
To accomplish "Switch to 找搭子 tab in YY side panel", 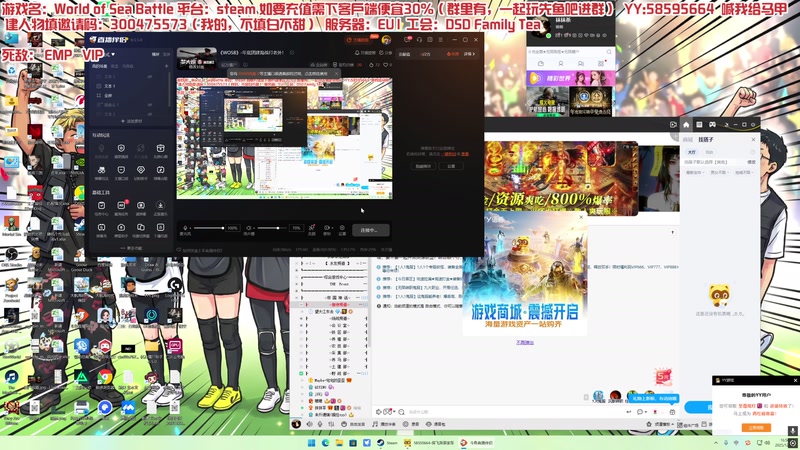I will click(706, 139).
